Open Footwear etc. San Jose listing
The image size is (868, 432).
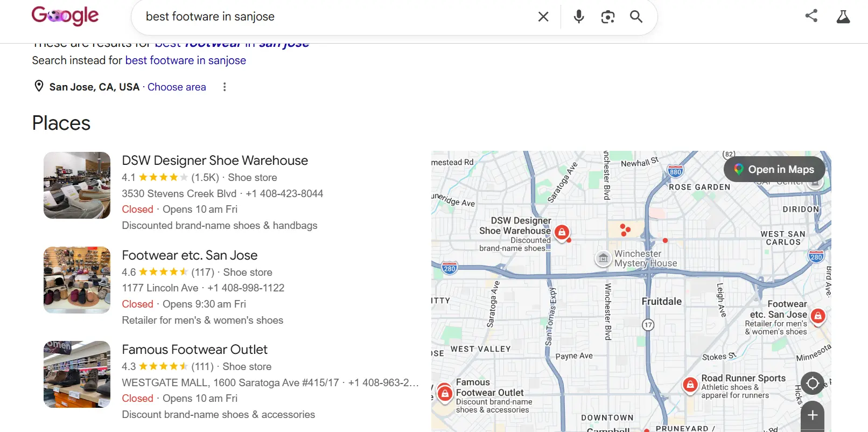coord(190,255)
